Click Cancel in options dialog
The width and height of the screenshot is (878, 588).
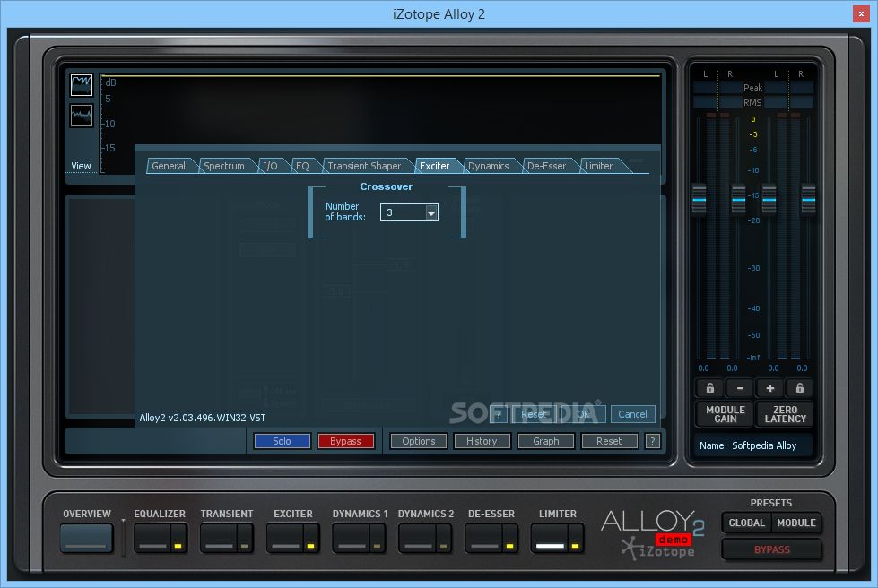[633, 414]
